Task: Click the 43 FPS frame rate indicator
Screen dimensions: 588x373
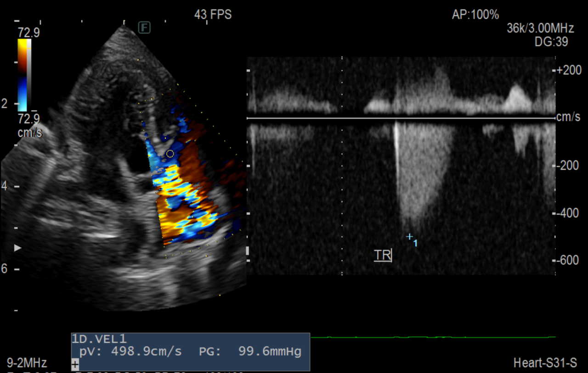Action: pos(213,15)
